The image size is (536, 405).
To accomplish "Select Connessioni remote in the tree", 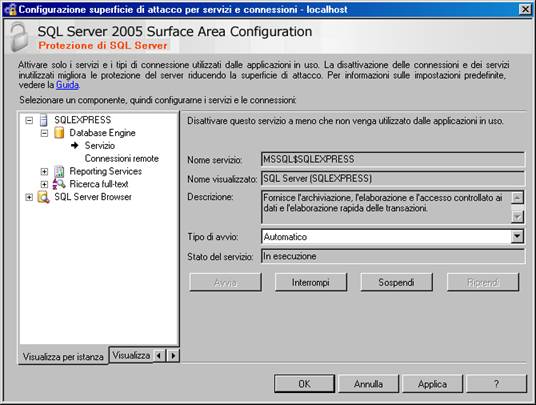I will [x=122, y=159].
